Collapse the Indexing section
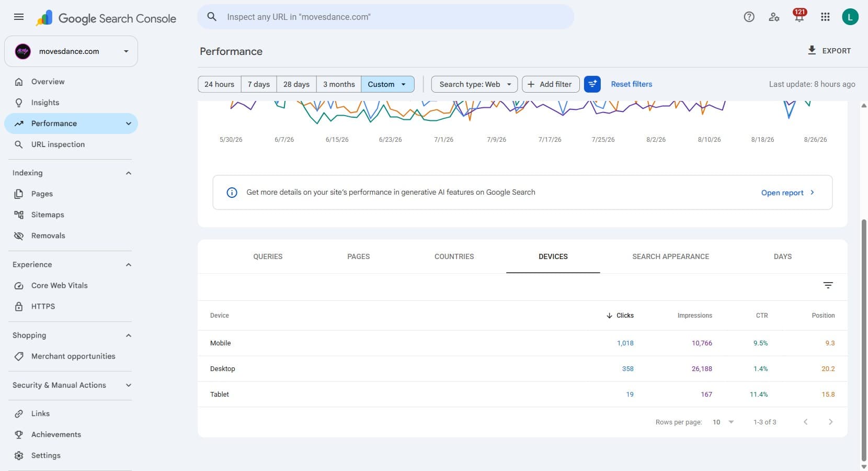This screenshot has width=868, height=471. (129, 173)
